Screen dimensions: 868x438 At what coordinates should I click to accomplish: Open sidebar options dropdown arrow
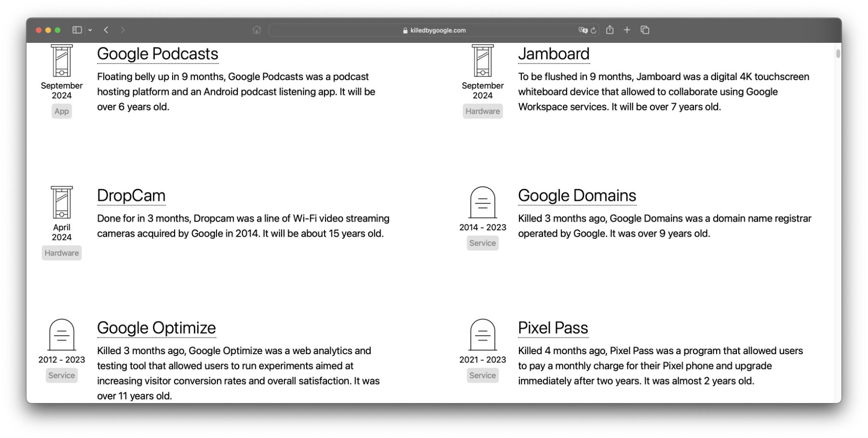tap(90, 30)
